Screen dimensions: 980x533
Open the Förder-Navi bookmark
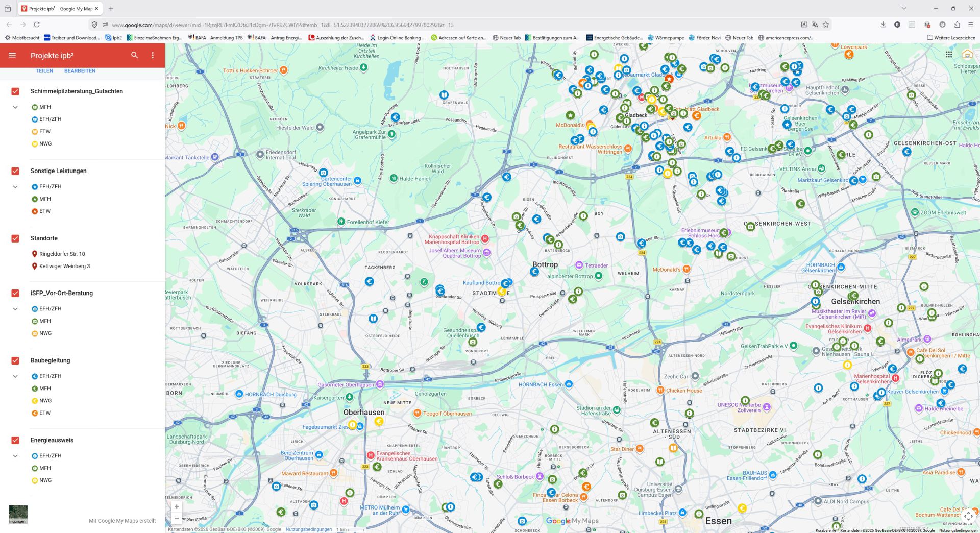pos(704,38)
